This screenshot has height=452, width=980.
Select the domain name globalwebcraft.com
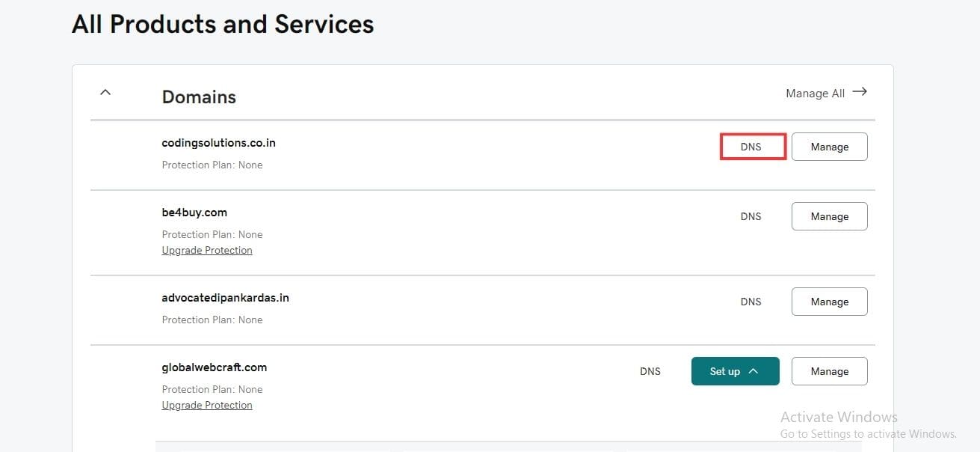(x=214, y=367)
